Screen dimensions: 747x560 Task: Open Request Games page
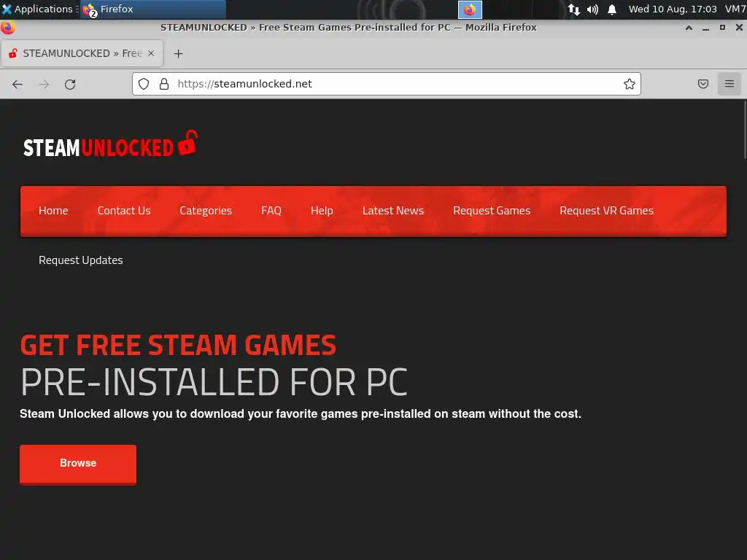pos(492,211)
